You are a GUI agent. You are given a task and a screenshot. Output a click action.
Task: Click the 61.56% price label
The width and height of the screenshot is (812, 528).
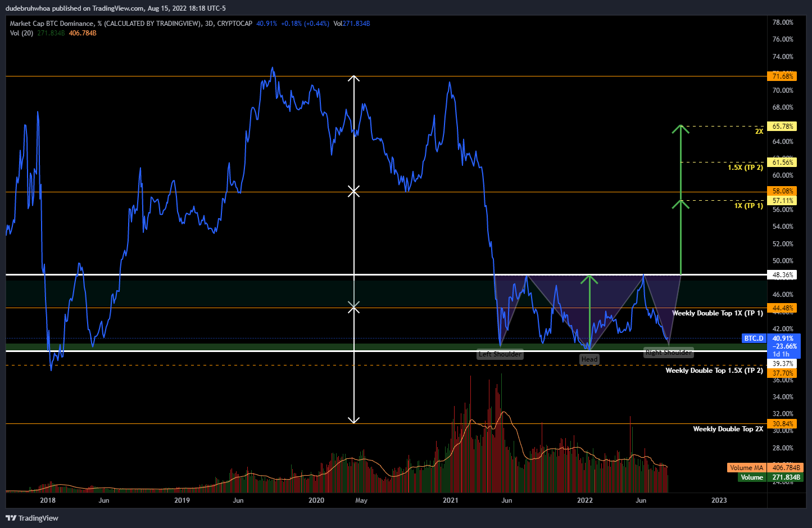[783, 162]
